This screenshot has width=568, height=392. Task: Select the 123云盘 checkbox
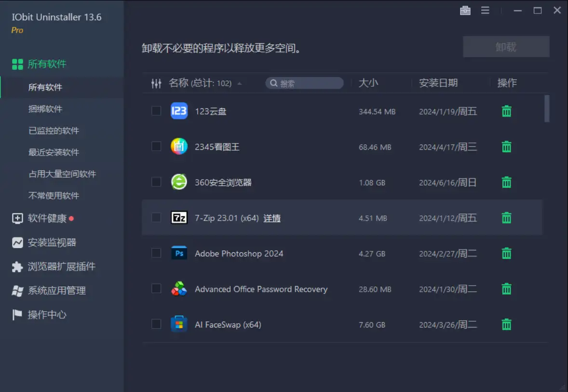coord(156,111)
